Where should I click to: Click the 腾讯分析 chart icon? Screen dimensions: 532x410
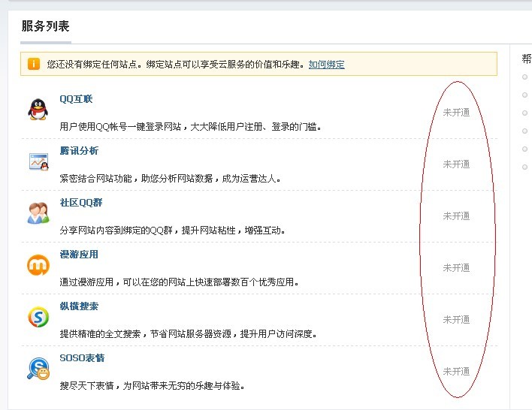click(38, 161)
